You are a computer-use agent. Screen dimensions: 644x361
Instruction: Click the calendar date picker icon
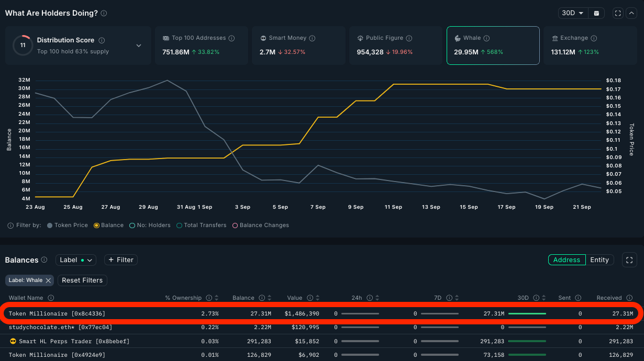pos(596,13)
